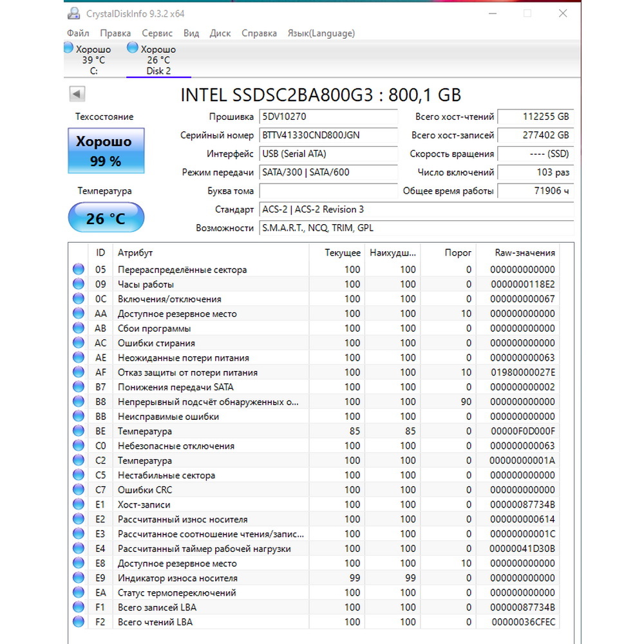The image size is (644, 644).
Task: Click status orb for E9 wear indicator row
Action: coord(79,578)
